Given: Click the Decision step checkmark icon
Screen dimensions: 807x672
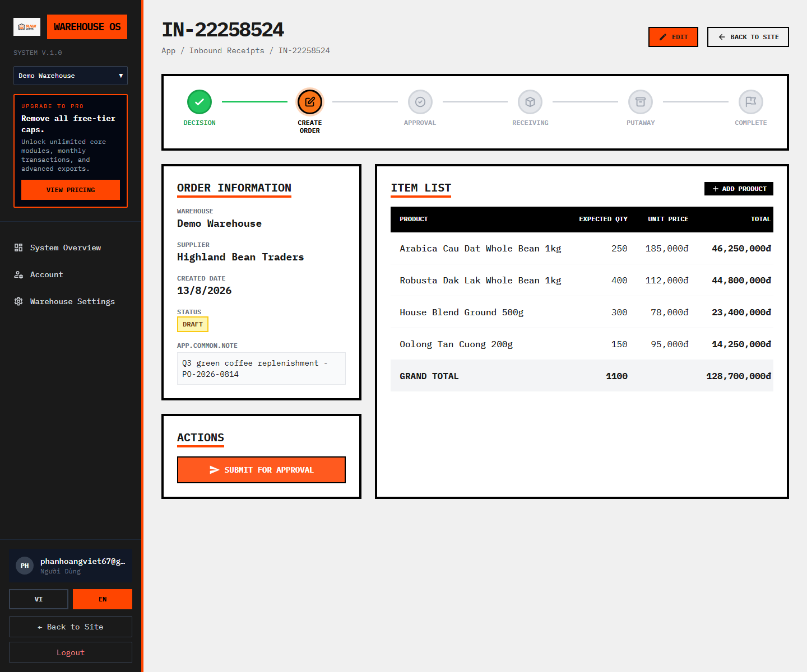Looking at the screenshot, I should click(200, 102).
